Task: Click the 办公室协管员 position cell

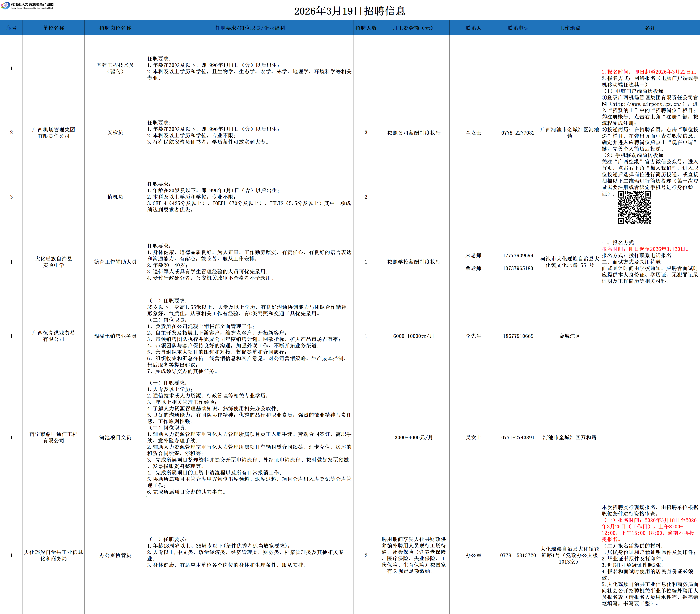Action: [x=115, y=555]
